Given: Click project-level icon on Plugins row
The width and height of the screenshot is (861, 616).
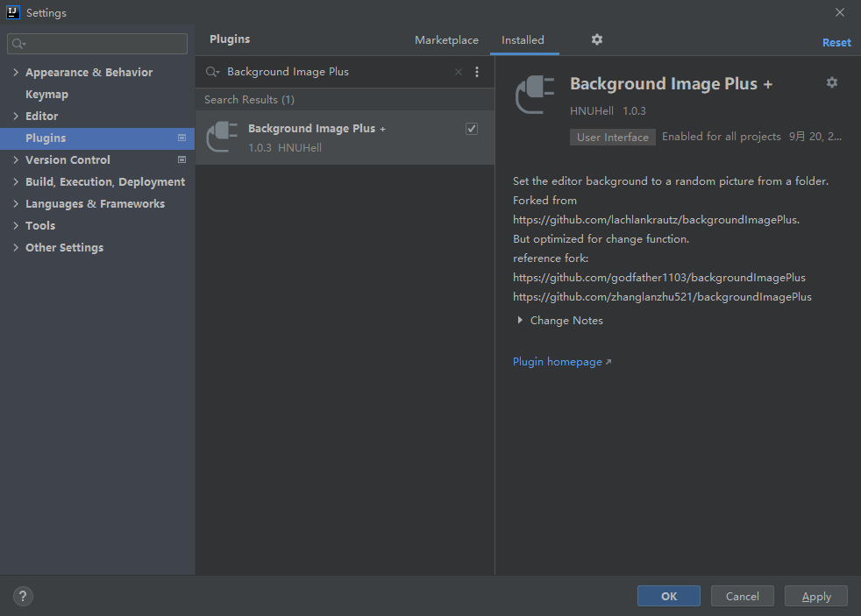Looking at the screenshot, I should coord(181,138).
